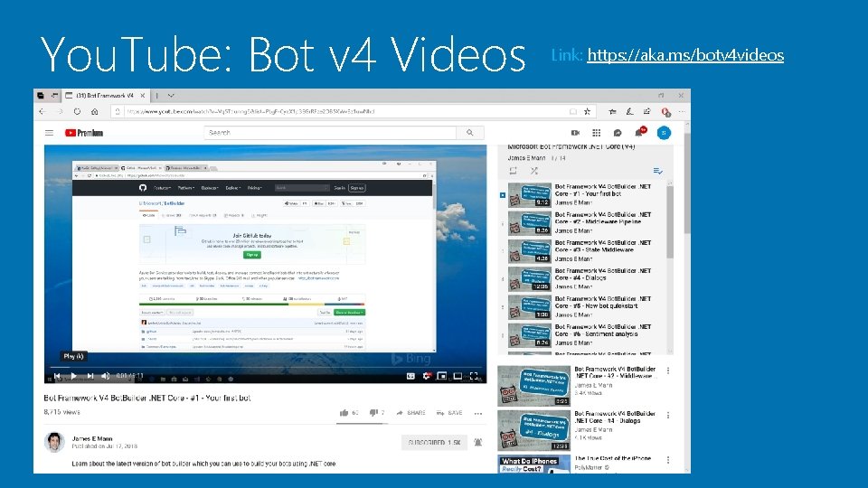868x488 pixels.
Task: Close the Bot Framework V4 browser tab
Action: click(x=142, y=96)
